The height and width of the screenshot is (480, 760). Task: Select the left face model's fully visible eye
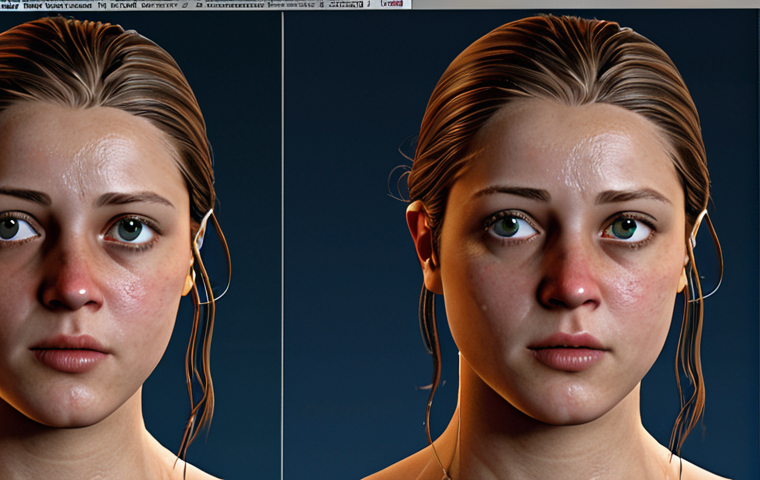click(x=130, y=231)
